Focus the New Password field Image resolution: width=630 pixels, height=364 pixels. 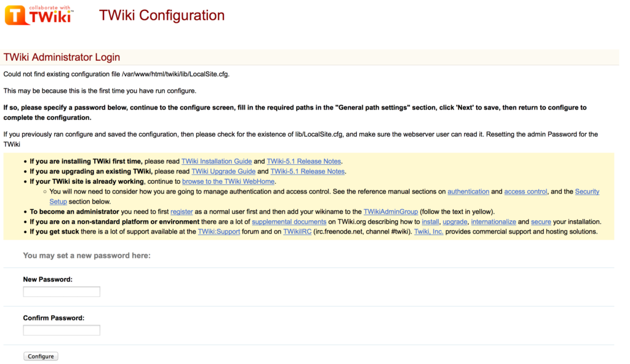[x=62, y=291]
